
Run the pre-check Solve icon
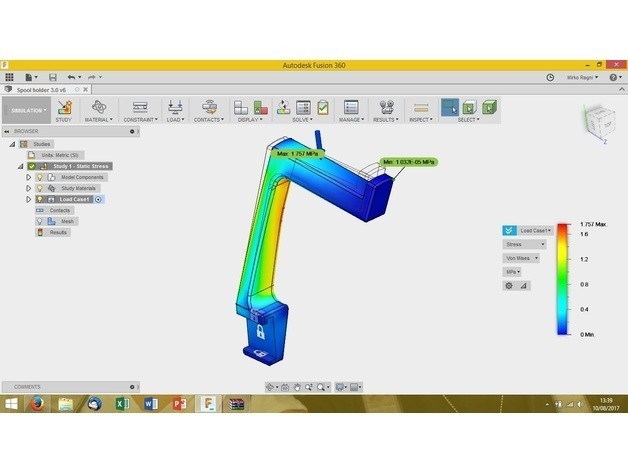[283, 107]
